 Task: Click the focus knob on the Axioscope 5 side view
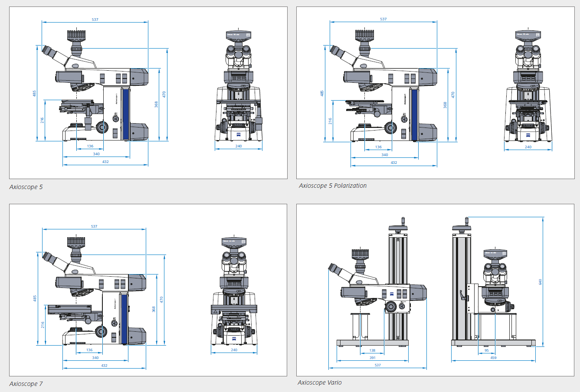tap(102, 127)
